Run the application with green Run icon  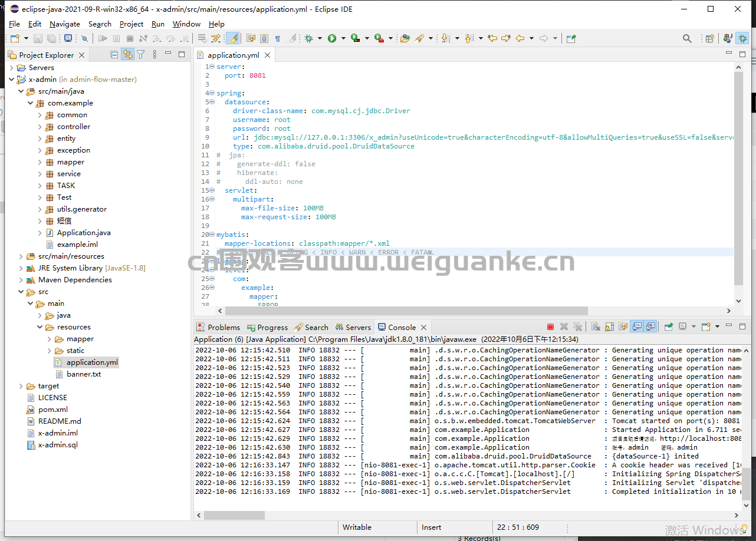coord(332,38)
